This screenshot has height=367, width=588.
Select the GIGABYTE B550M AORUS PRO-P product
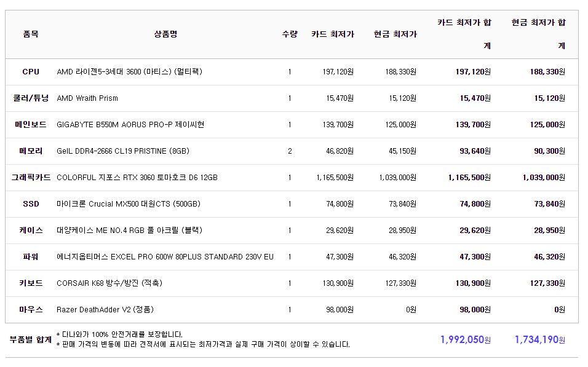pos(130,125)
